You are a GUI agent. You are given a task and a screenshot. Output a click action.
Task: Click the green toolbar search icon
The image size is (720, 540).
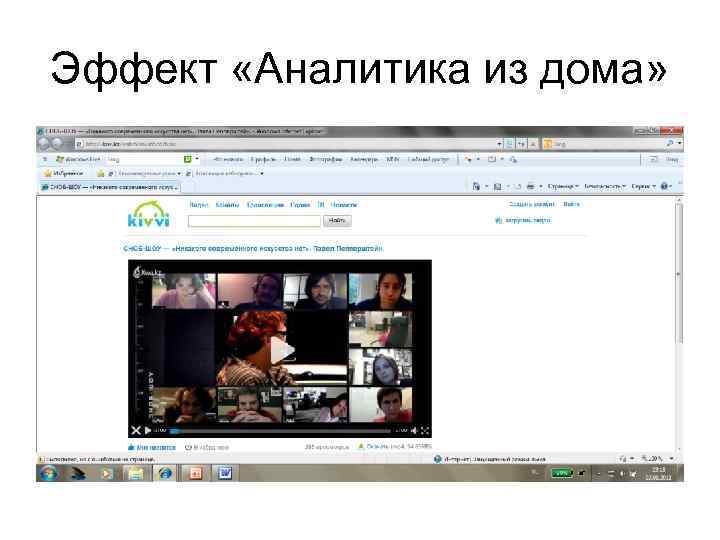point(187,159)
